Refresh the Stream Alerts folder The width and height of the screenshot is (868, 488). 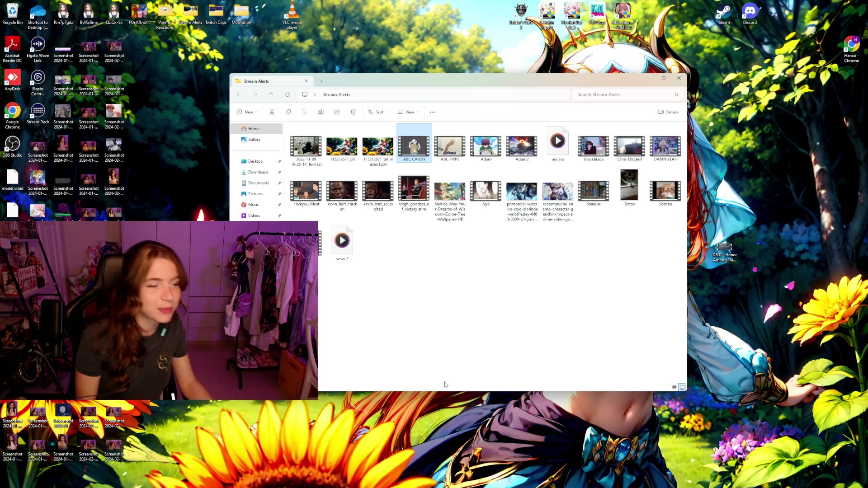(288, 94)
